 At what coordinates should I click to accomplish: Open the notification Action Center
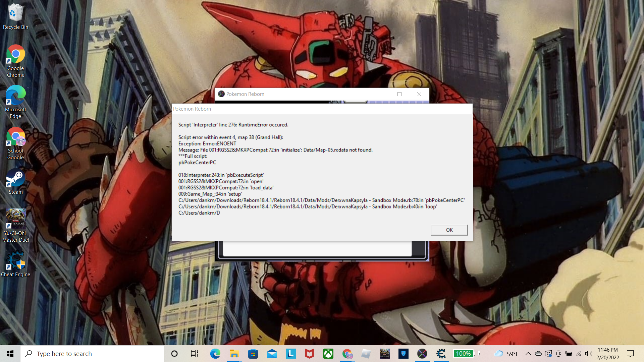pyautogui.click(x=630, y=354)
